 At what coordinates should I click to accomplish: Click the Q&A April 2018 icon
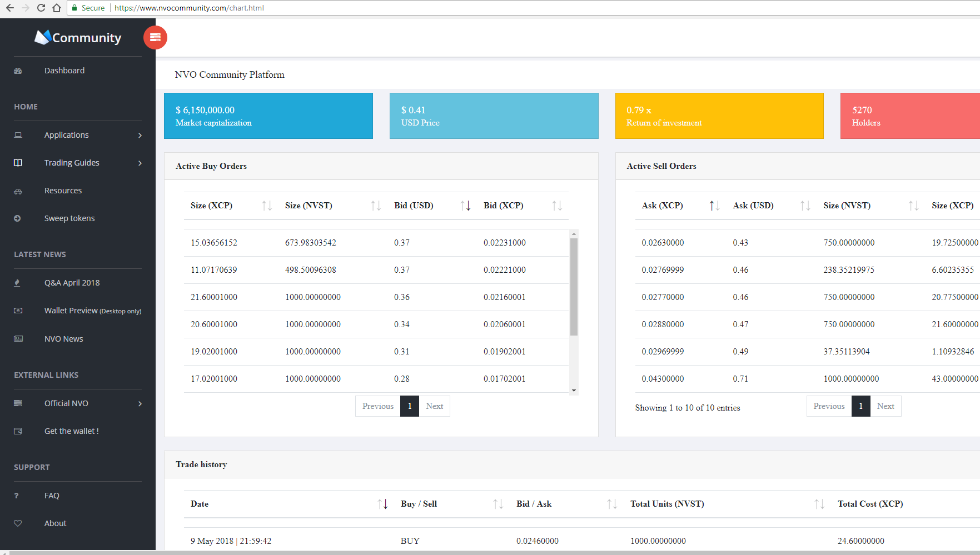coord(17,283)
